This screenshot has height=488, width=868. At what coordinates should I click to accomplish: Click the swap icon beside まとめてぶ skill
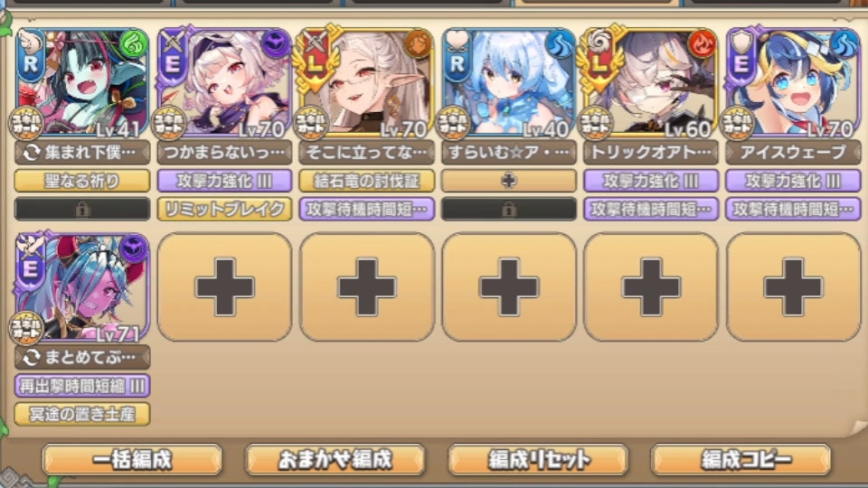tap(32, 358)
